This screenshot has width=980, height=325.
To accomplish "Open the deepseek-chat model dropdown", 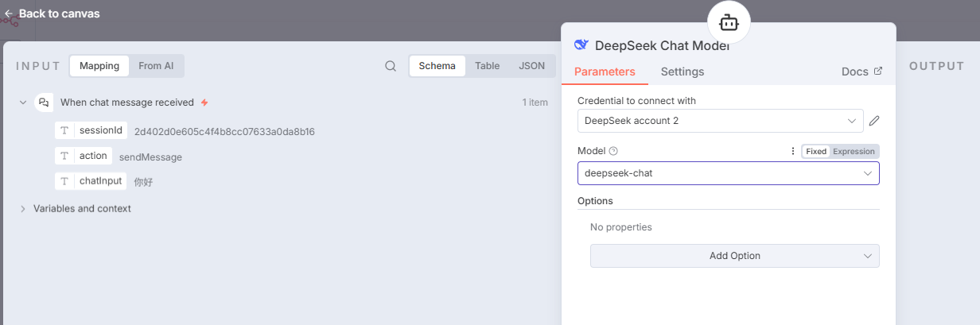I will [x=728, y=173].
